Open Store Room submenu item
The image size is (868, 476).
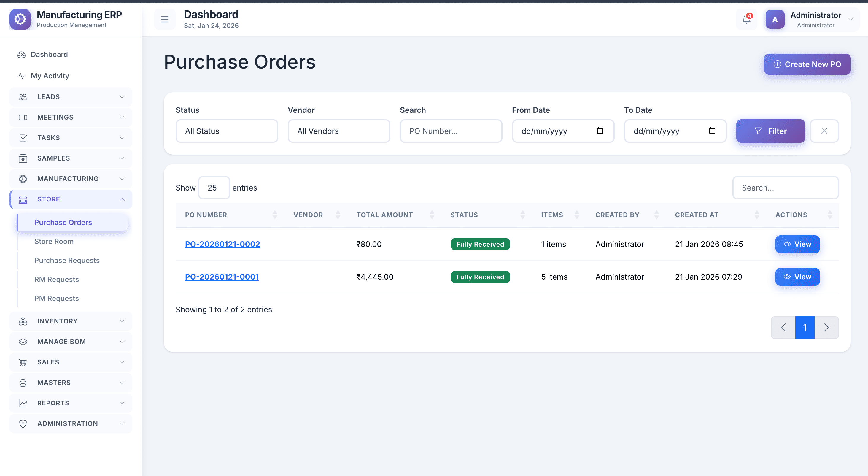pos(54,241)
